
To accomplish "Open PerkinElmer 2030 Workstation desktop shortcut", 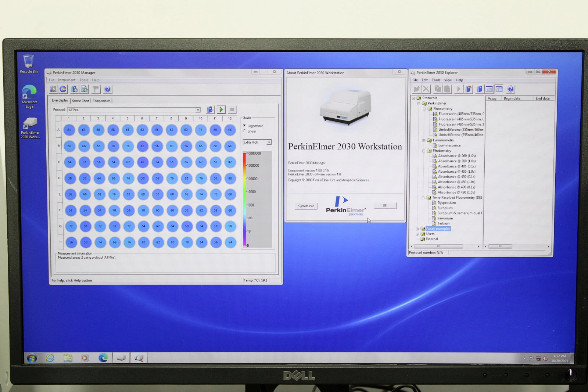I will point(30,128).
